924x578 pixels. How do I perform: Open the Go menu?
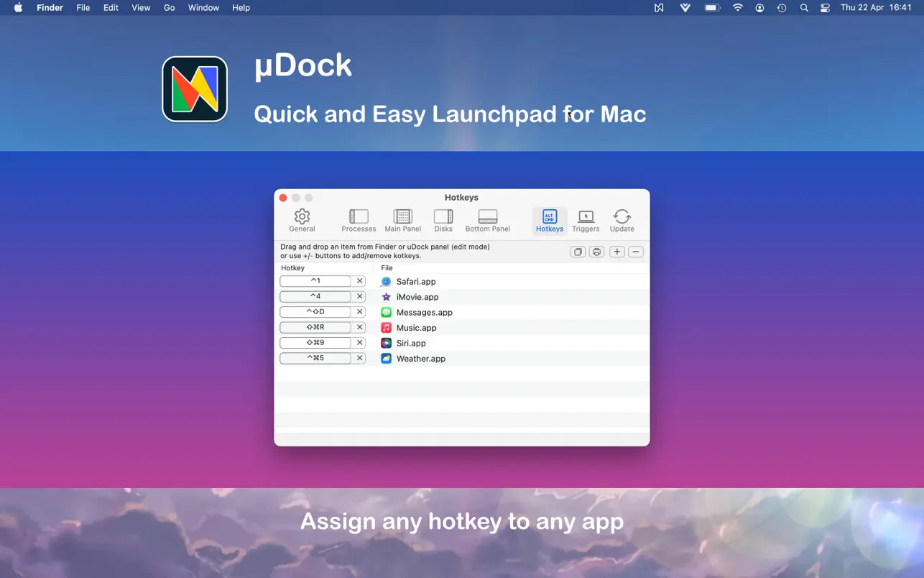click(x=170, y=8)
